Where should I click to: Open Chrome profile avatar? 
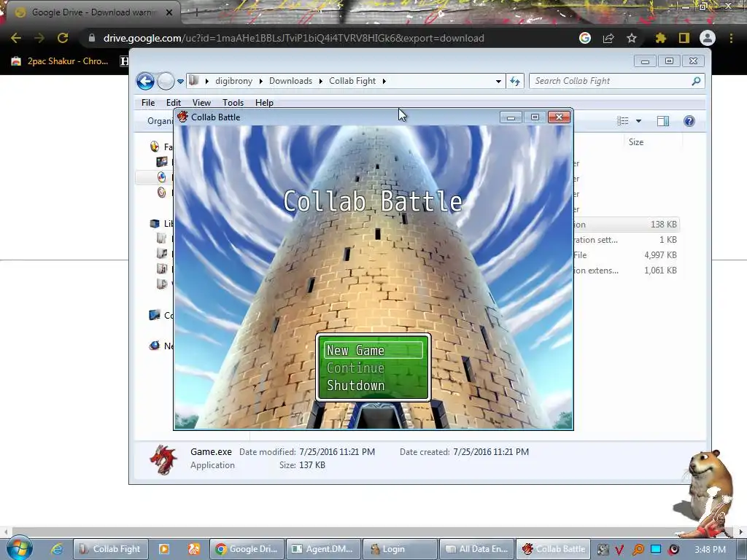pyautogui.click(x=708, y=38)
